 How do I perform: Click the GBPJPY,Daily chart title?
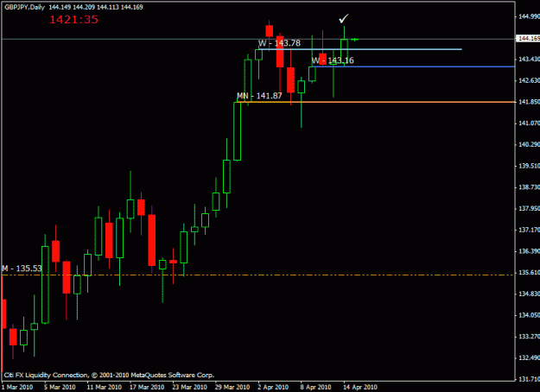point(24,7)
